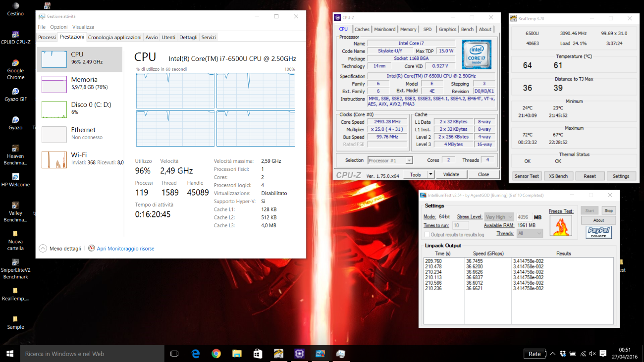Select the Ethernet performance item
This screenshot has height=362, width=644.
[80, 135]
